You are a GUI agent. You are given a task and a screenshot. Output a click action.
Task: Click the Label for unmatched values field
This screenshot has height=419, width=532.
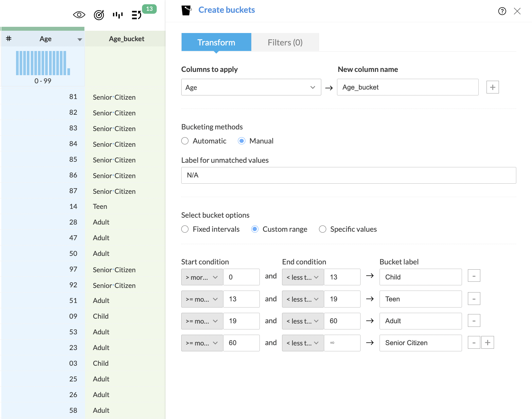click(348, 175)
